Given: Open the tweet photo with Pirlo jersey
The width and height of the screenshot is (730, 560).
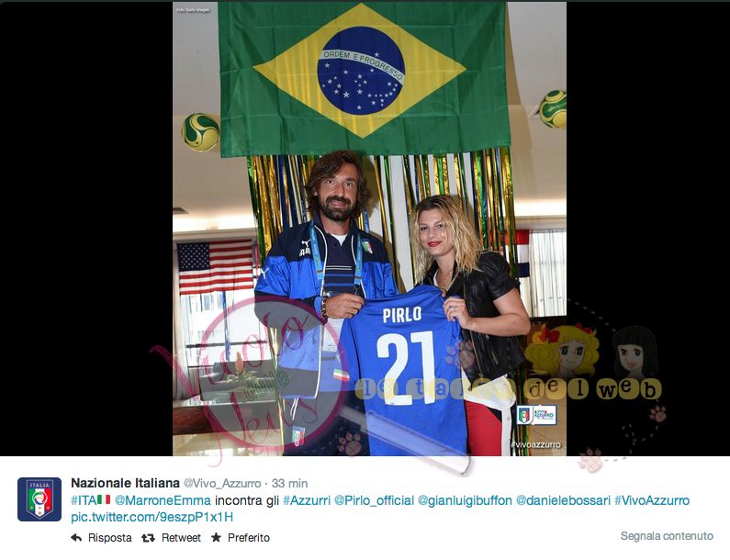Looking at the screenshot, I should pos(369,229).
